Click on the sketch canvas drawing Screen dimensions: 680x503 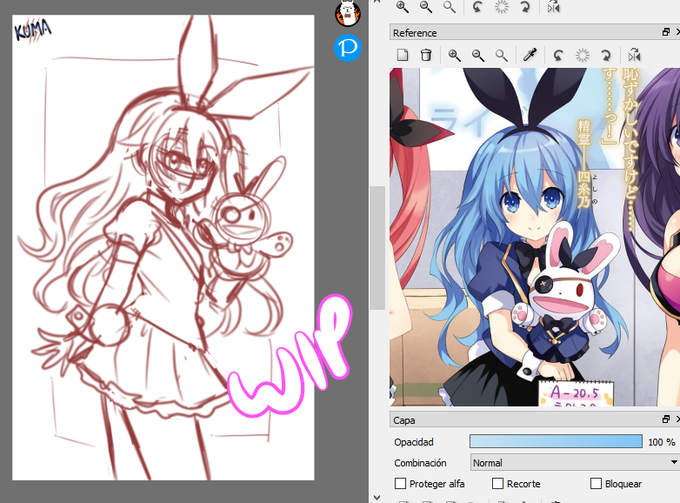pos(163,248)
